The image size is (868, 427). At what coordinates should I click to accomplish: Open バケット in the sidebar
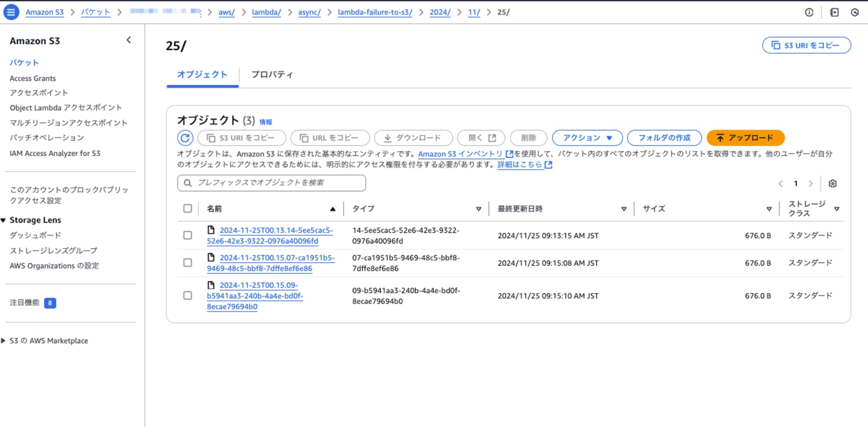coord(24,63)
